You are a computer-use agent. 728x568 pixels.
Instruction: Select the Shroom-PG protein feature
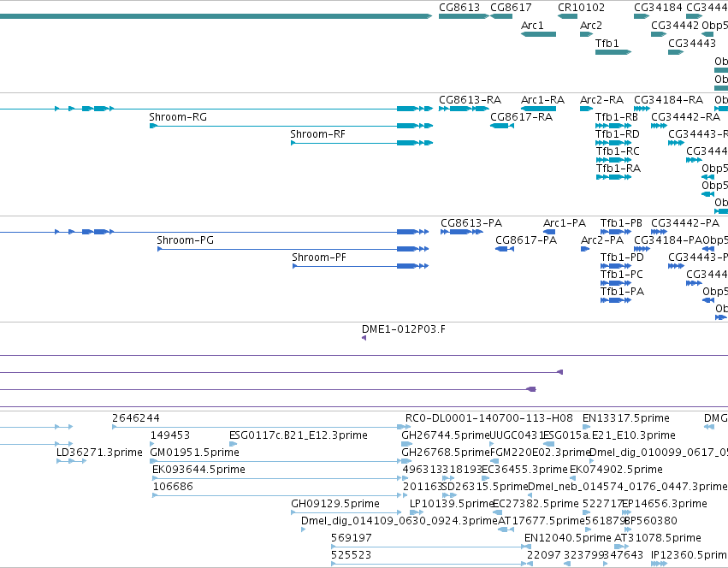(293, 249)
